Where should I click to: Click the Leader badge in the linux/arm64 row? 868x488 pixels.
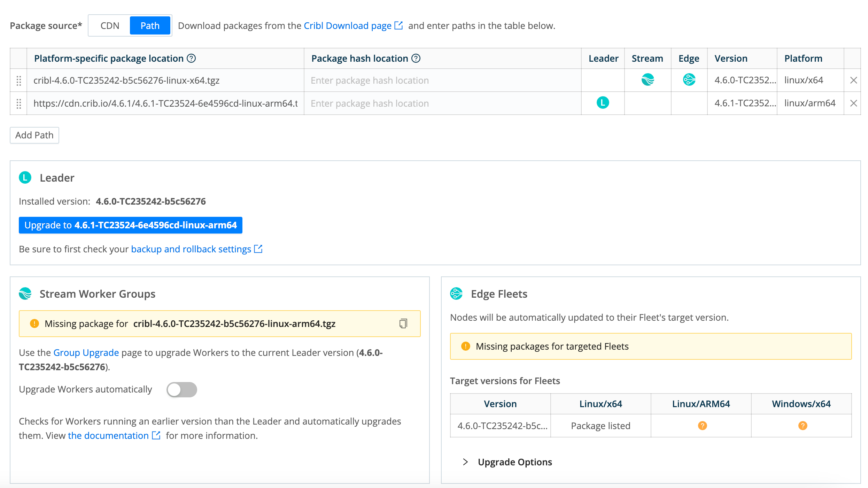[603, 103]
